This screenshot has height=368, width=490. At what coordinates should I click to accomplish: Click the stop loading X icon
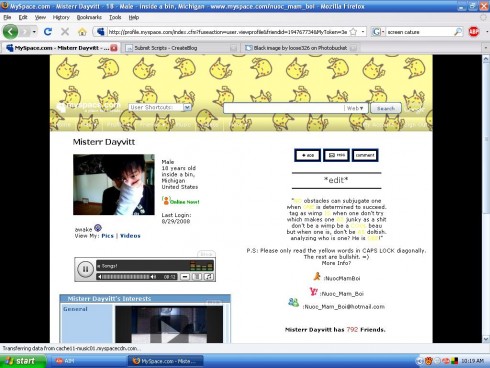(x=65, y=32)
